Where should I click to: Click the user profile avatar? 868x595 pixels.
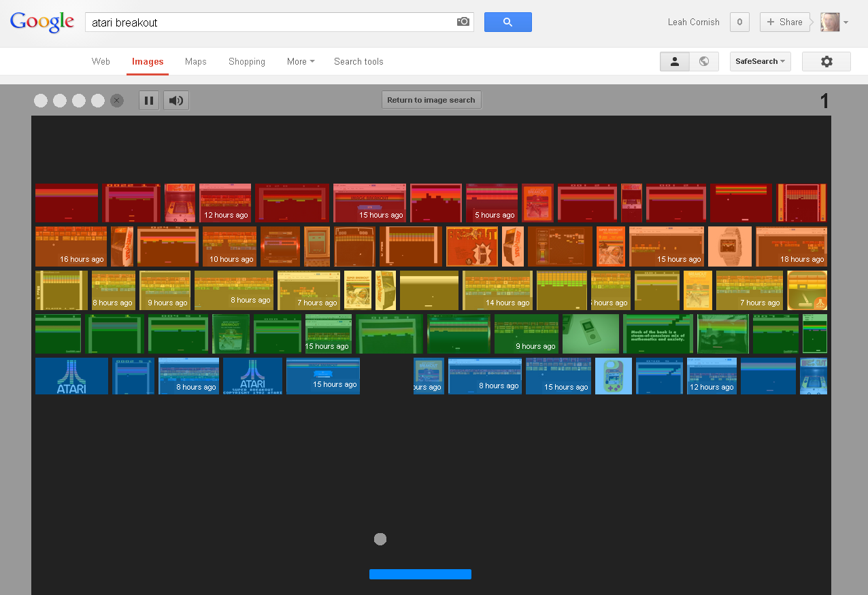pos(830,22)
